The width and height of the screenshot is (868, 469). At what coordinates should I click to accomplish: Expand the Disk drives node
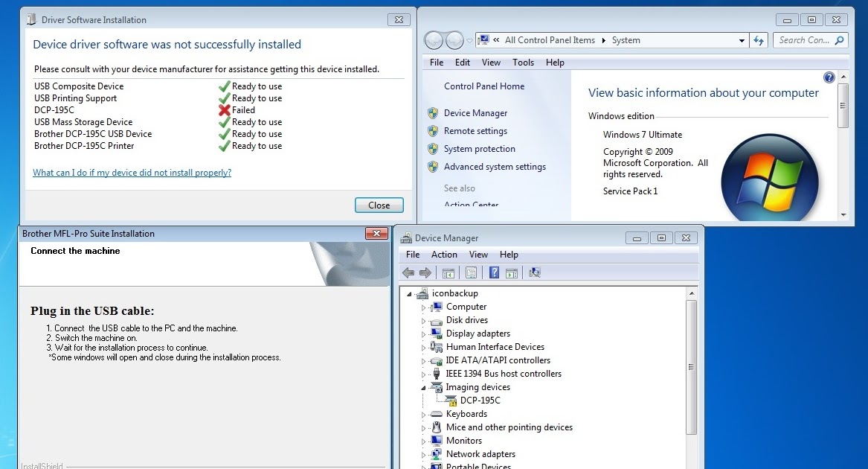pos(423,320)
